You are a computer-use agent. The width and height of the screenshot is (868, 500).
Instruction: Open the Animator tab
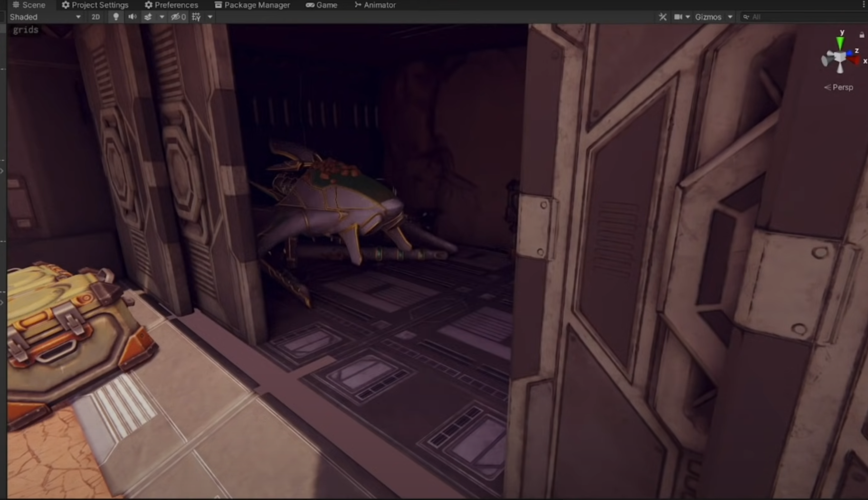point(375,5)
